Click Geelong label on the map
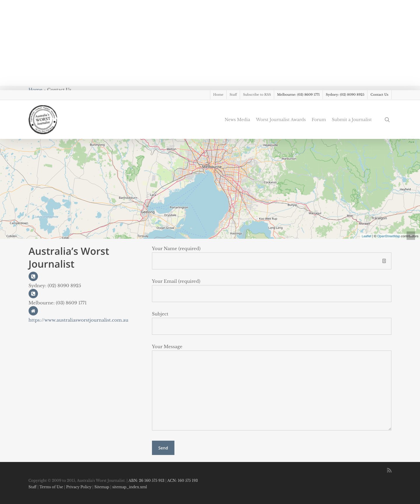 pyautogui.click(x=148, y=212)
